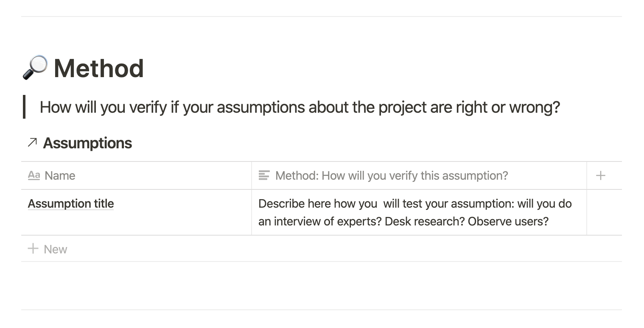Open the Name column property menu
The image size is (644, 328).
[x=59, y=175]
